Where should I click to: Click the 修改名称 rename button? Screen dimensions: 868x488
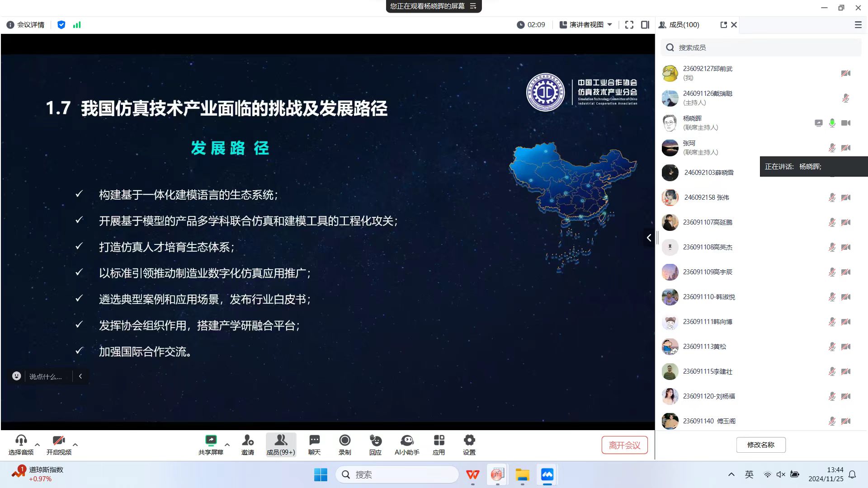[760, 445]
